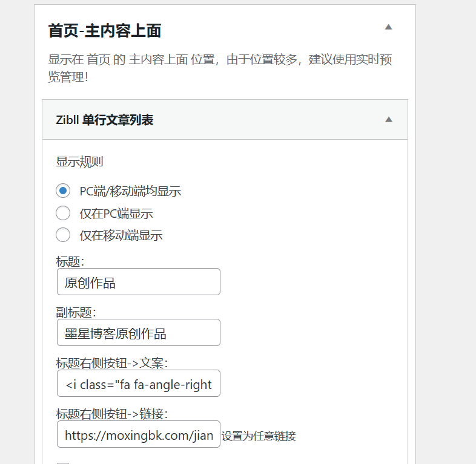The image size is (476, 464).
Task: Click the Zibll 单行文章列表 widget title
Action: (x=105, y=120)
